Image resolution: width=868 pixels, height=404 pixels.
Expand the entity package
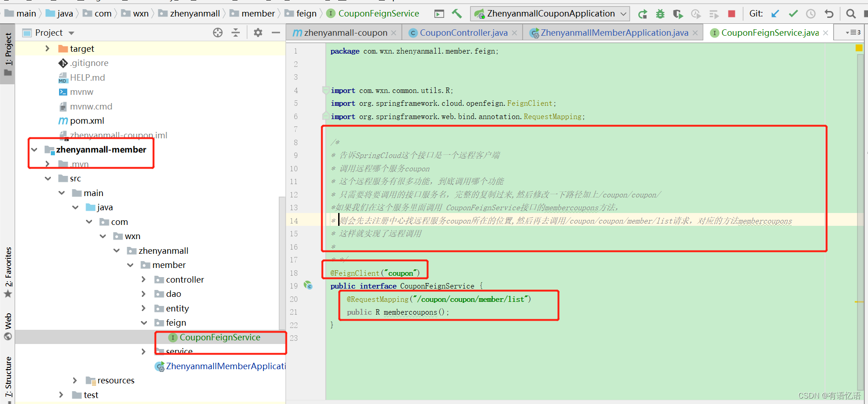point(144,308)
